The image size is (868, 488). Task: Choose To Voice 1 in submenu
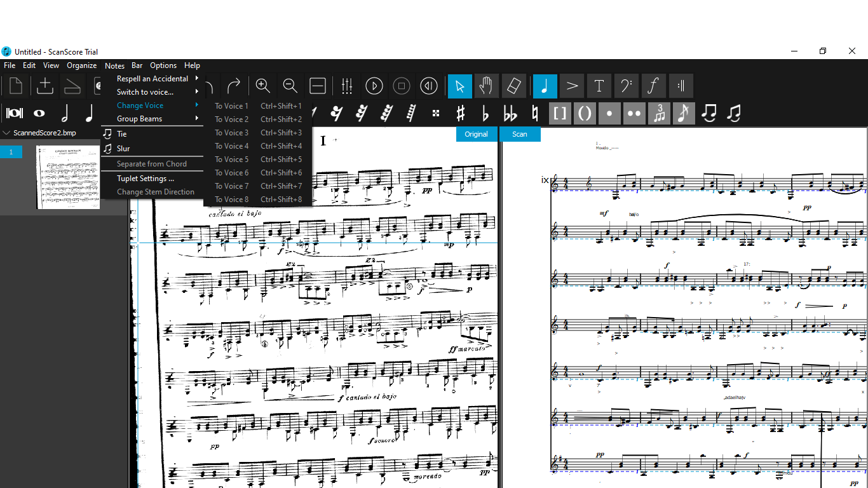point(258,106)
